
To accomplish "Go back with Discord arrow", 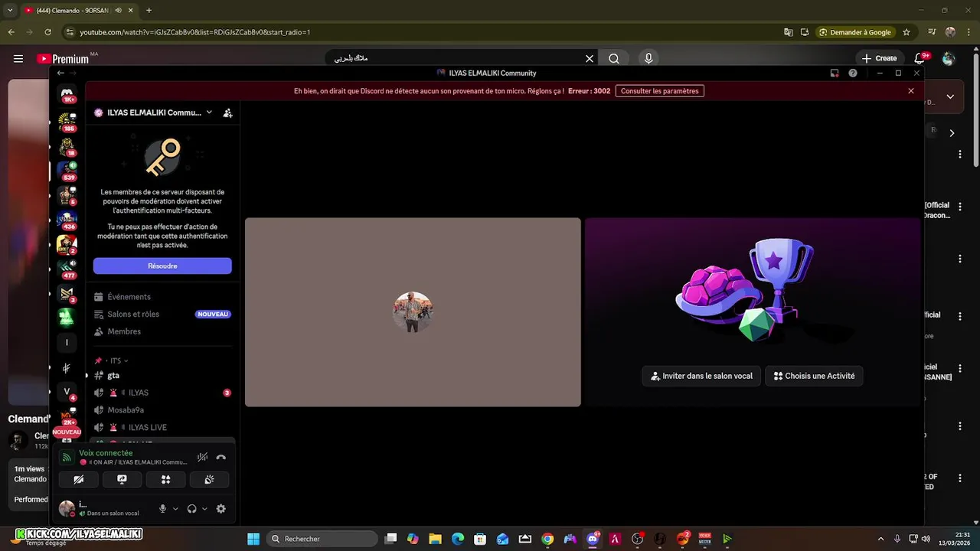I will point(60,73).
